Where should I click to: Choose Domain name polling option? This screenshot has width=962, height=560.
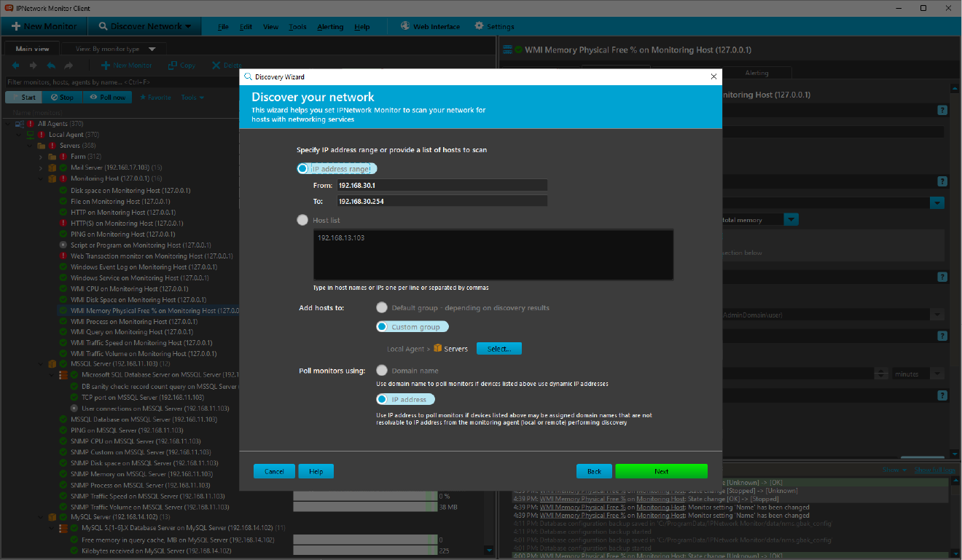tap(382, 371)
